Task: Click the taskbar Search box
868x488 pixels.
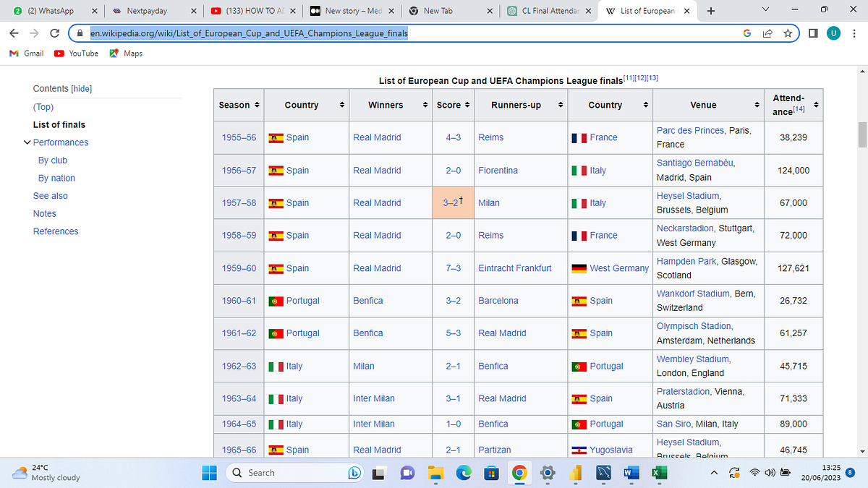Action: pyautogui.click(x=294, y=473)
